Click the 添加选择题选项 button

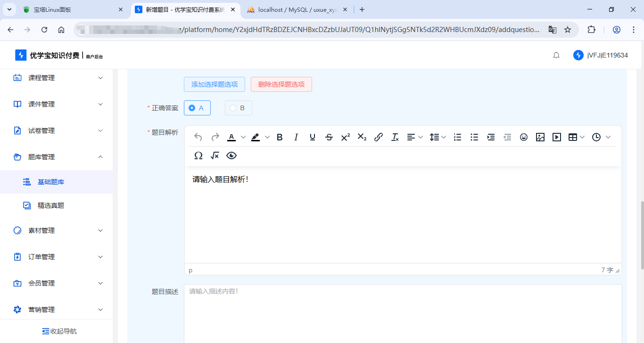click(214, 84)
